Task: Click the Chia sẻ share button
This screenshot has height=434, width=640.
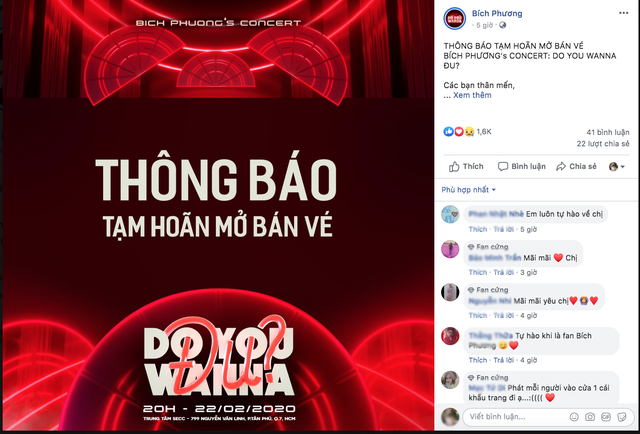Action: click(x=576, y=167)
